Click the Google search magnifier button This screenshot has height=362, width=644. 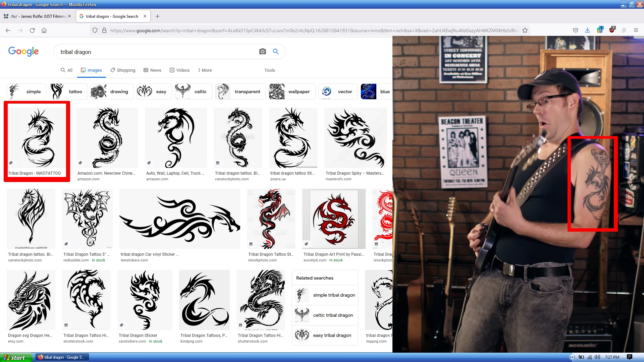point(276,52)
